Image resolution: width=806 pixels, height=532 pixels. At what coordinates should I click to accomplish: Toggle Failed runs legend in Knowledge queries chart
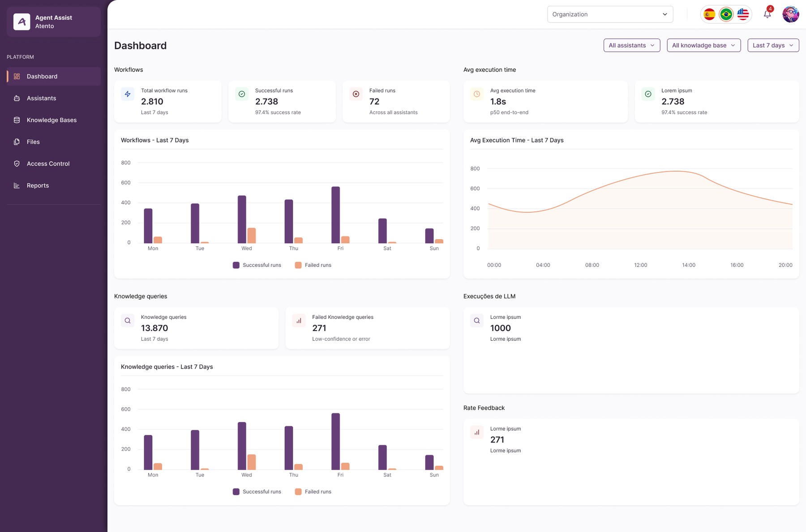(313, 492)
